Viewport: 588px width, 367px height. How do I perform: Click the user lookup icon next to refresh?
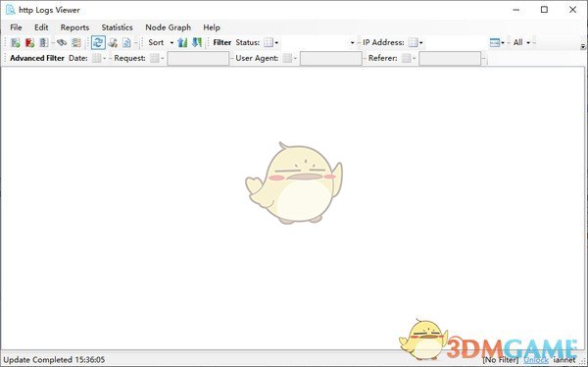113,42
